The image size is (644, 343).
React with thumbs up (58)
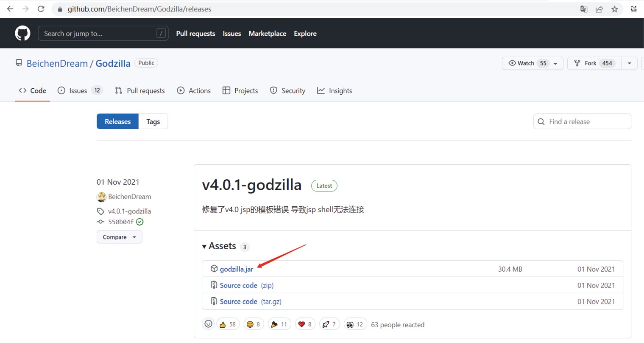click(228, 324)
